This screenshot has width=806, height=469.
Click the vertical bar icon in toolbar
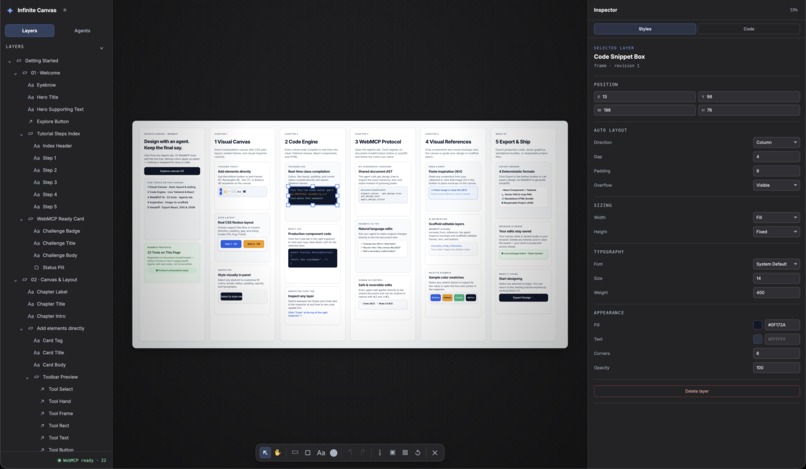click(380, 453)
